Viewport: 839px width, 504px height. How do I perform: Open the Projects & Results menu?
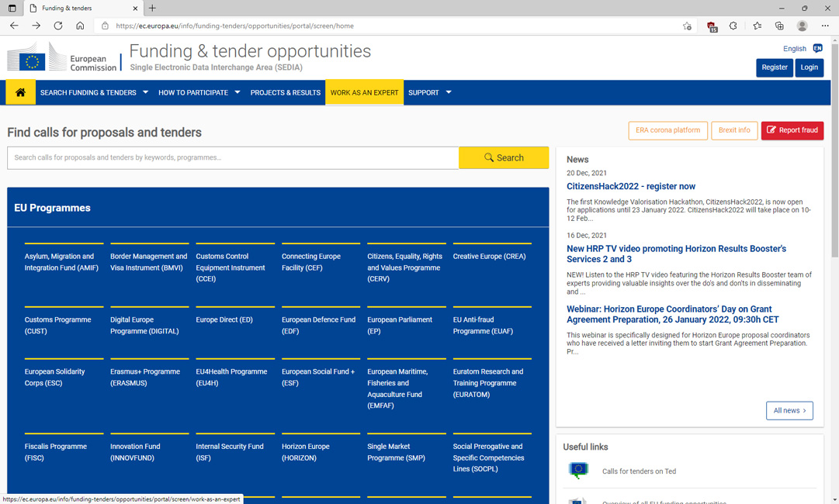pos(285,92)
